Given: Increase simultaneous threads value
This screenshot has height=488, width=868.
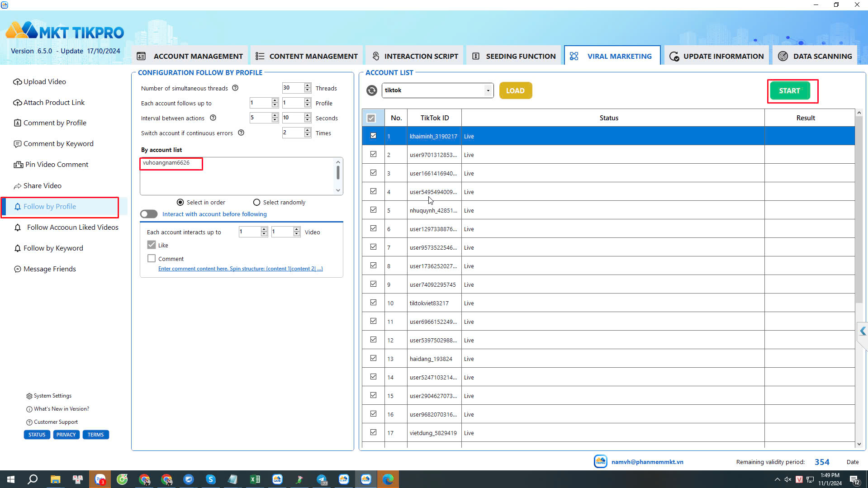Looking at the screenshot, I should pyautogui.click(x=308, y=85).
